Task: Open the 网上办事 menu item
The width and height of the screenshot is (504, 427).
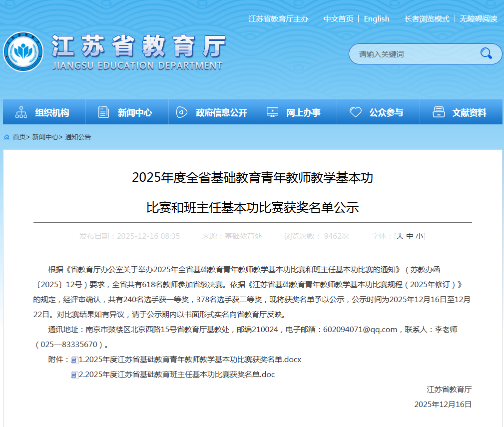Action: 303,113
